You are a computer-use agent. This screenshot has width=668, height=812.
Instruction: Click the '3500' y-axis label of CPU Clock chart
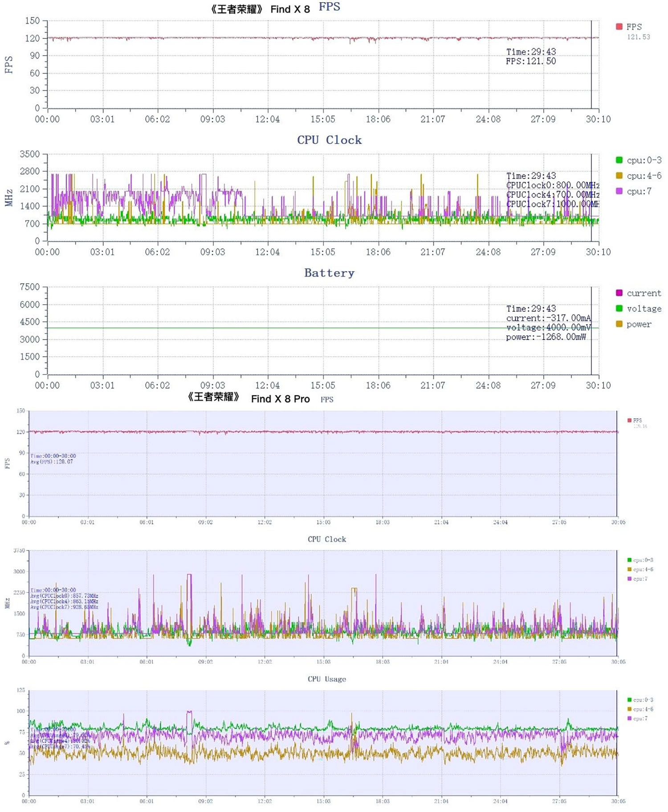(30, 154)
